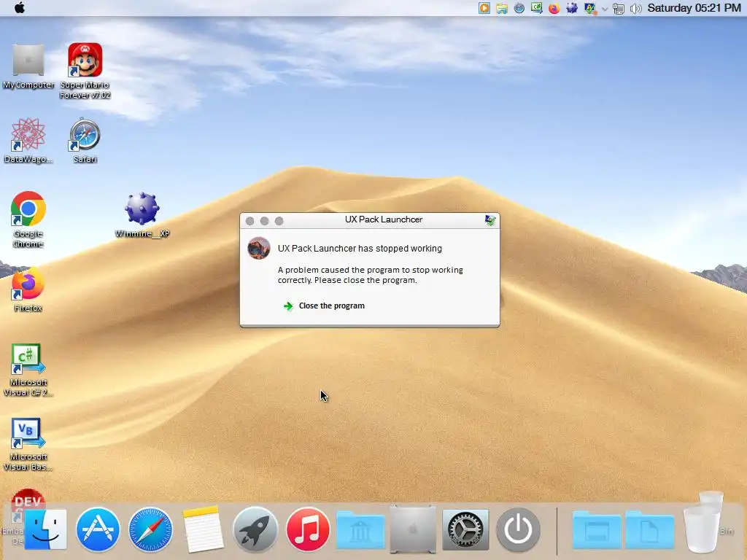Open the Firefox desktop shortcut
Screen dimensions: 747x560
(28, 289)
